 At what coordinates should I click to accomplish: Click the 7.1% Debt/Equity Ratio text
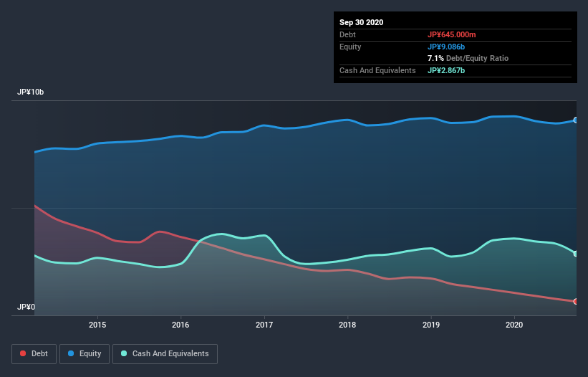[x=468, y=58]
